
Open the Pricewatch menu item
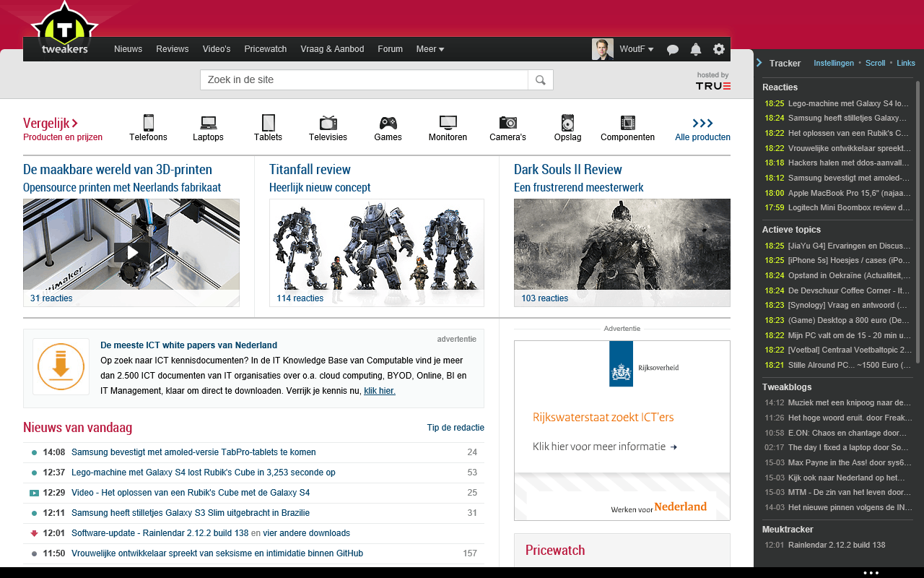tap(266, 49)
